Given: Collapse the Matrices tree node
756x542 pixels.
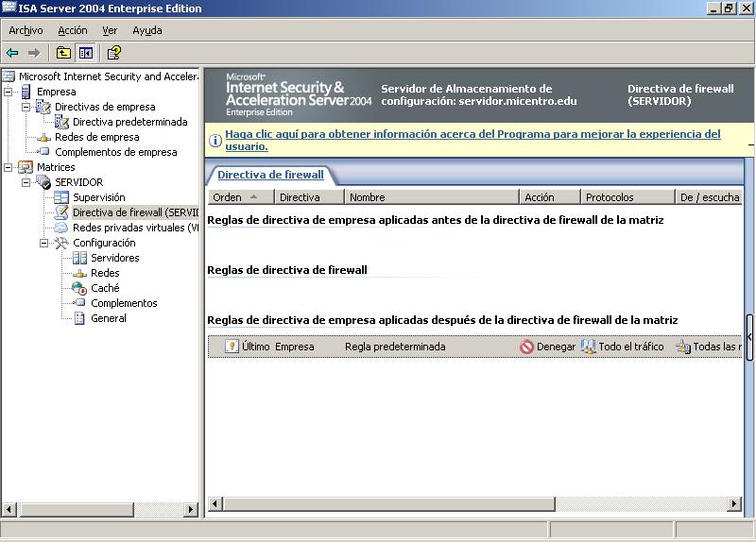Looking at the screenshot, I should (x=9, y=167).
